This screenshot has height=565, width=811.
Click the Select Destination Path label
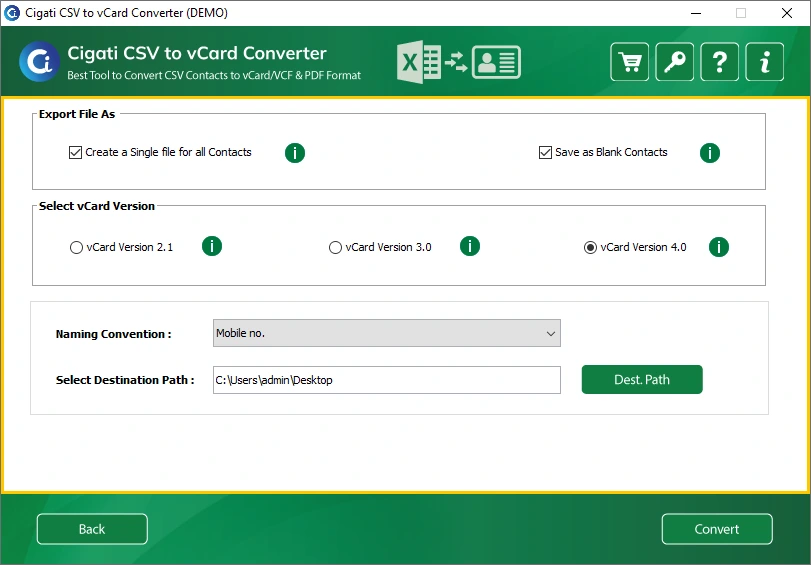coord(125,380)
